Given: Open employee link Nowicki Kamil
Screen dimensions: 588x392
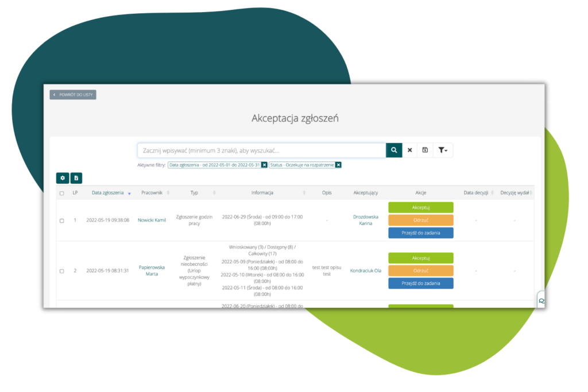Looking at the screenshot, I should tap(152, 220).
